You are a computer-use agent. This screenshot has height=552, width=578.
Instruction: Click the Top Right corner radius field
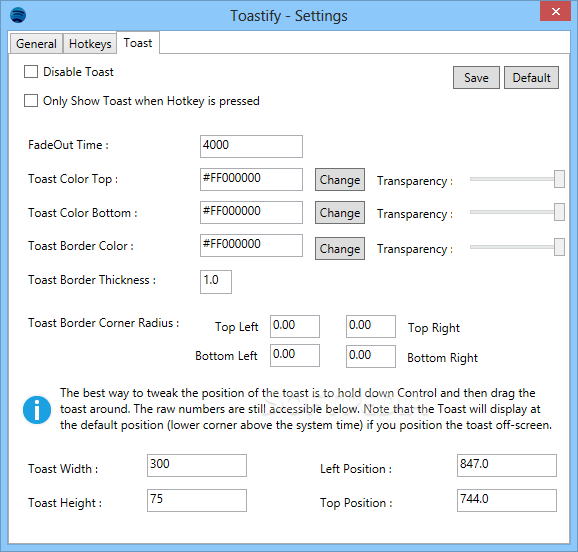(371, 326)
